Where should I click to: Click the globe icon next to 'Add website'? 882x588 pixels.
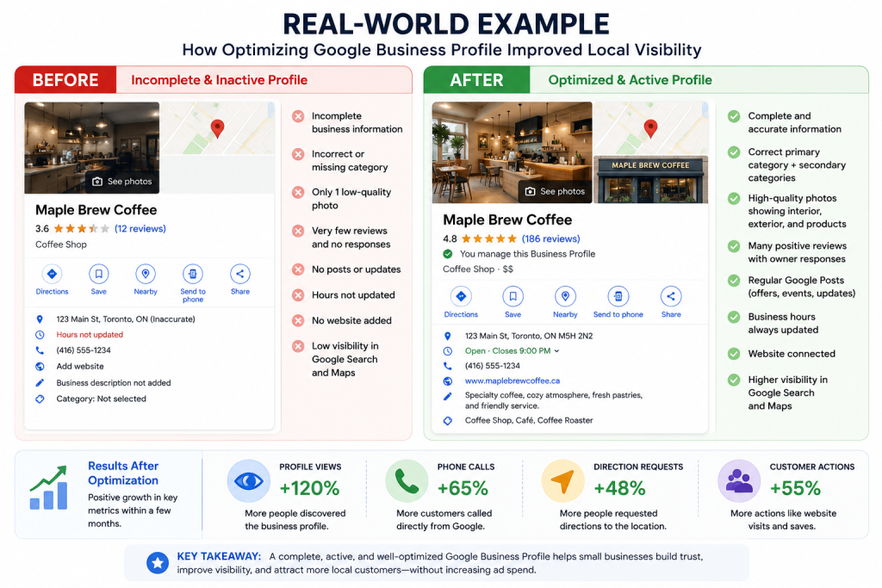coord(40,367)
